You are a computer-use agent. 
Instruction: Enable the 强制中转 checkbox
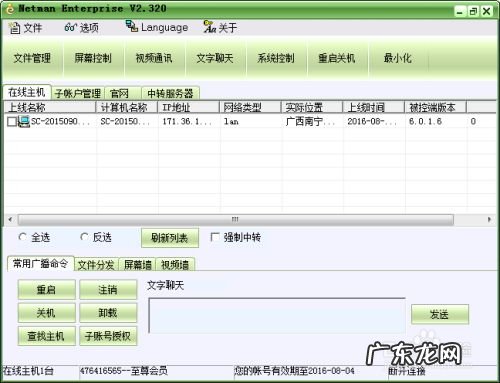215,237
